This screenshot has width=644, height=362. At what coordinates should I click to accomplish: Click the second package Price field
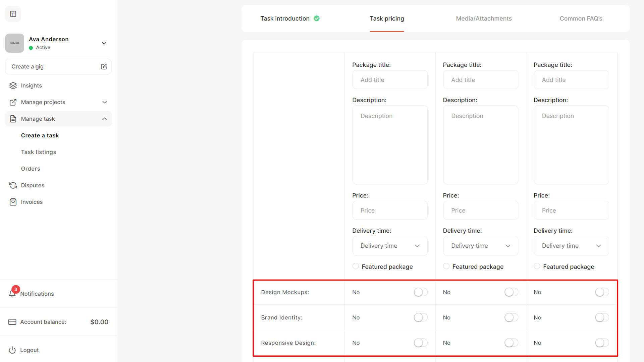480,210
